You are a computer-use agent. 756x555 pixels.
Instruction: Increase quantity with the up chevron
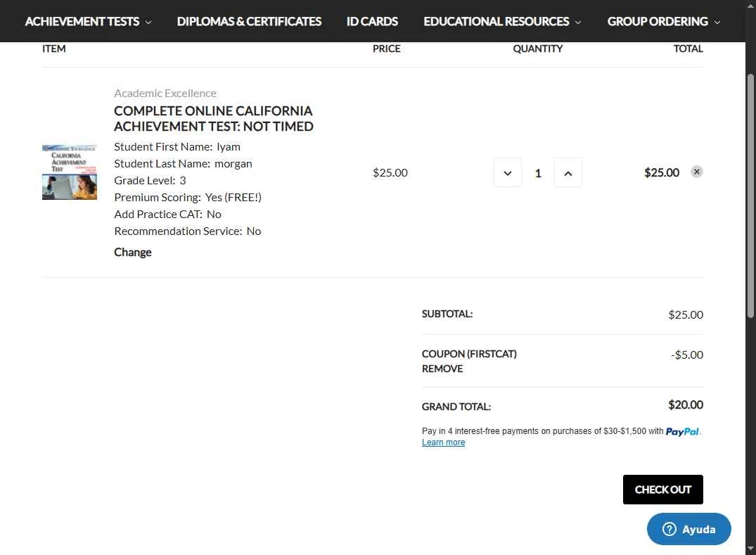tap(568, 172)
